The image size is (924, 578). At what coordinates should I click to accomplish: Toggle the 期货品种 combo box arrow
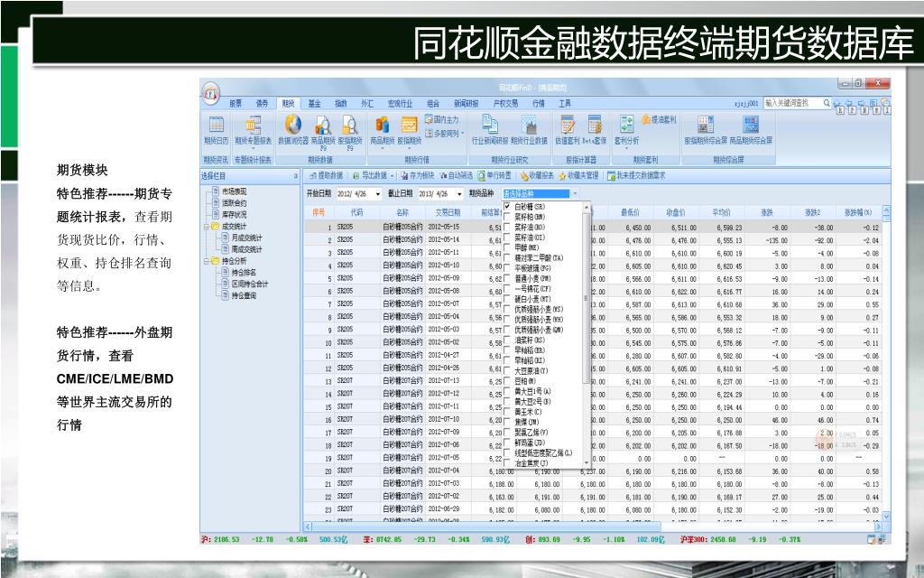(575, 193)
